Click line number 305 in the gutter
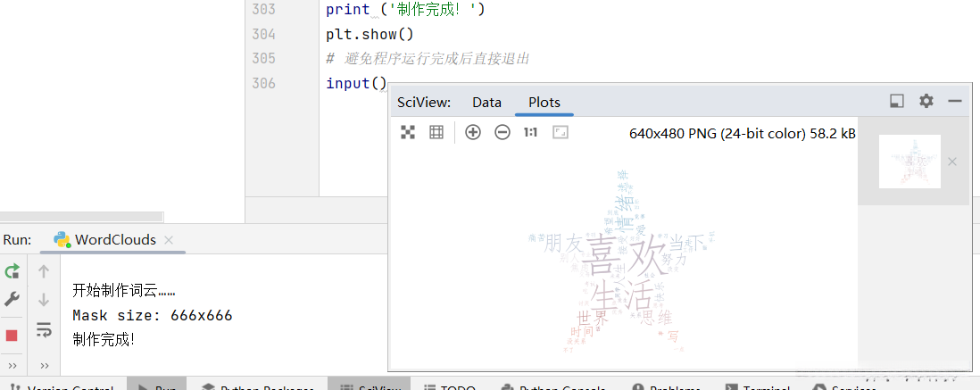 pyautogui.click(x=264, y=58)
